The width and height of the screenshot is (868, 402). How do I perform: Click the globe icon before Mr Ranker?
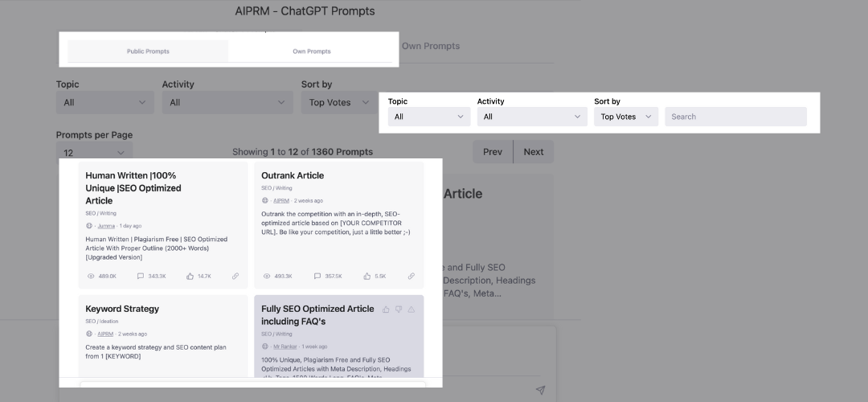pyautogui.click(x=264, y=347)
